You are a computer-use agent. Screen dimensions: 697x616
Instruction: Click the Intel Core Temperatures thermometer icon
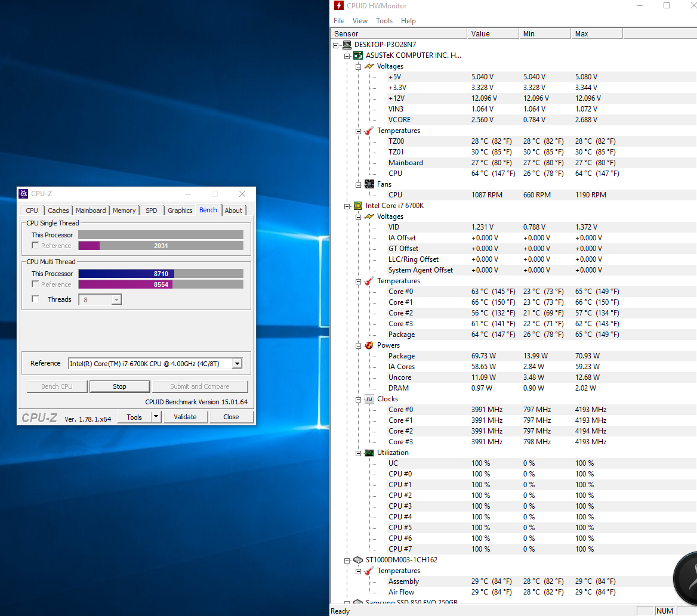(x=369, y=281)
